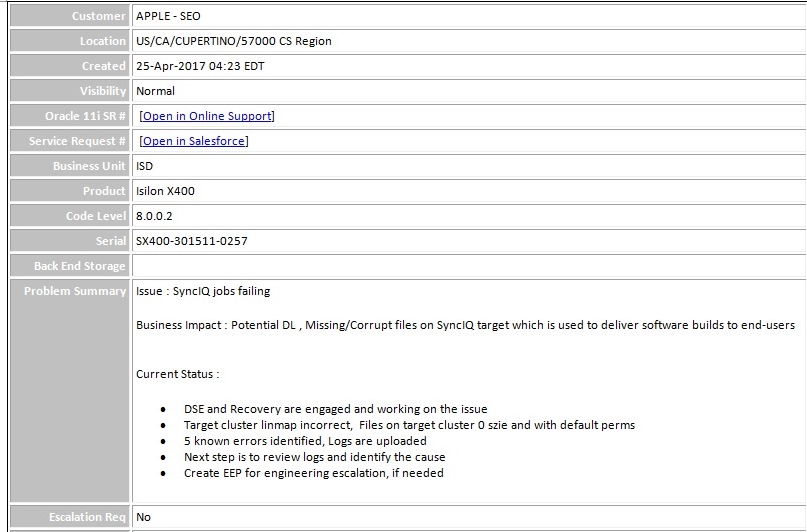
Task: Click the 'Location' field label
Action: point(102,41)
